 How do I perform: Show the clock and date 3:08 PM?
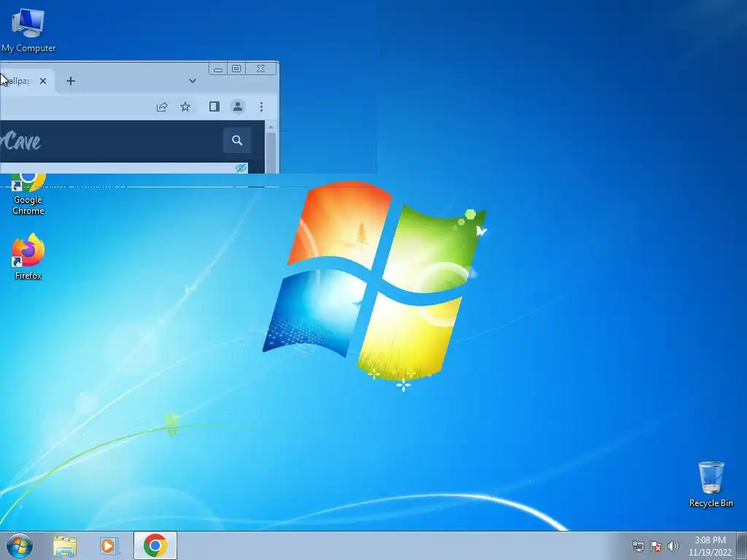710,546
